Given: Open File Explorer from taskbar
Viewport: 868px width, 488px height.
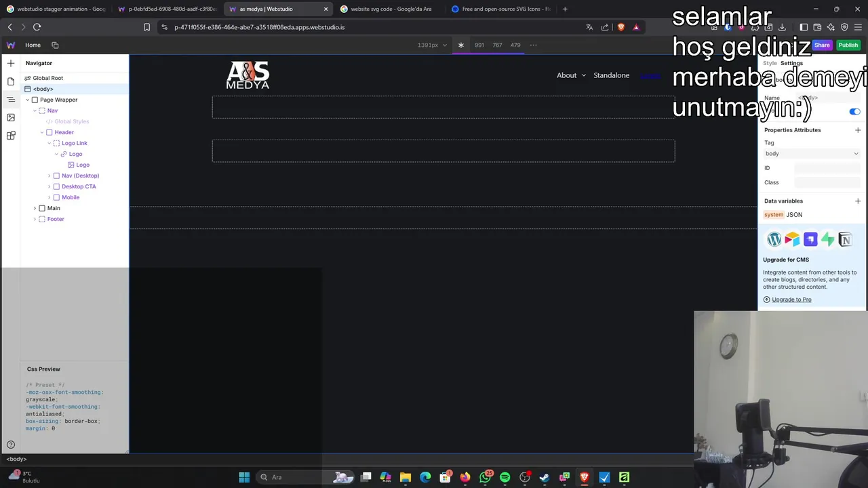Looking at the screenshot, I should pyautogui.click(x=406, y=477).
